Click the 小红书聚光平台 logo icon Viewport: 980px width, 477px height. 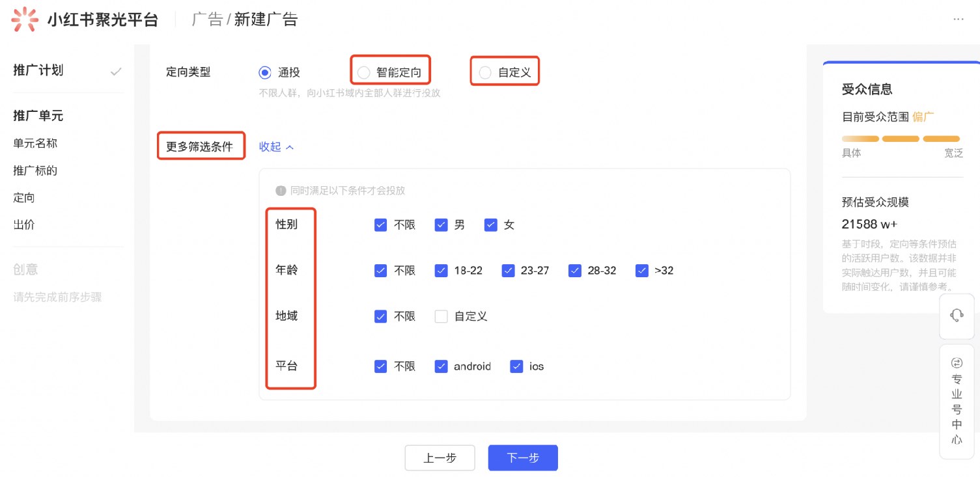click(25, 20)
